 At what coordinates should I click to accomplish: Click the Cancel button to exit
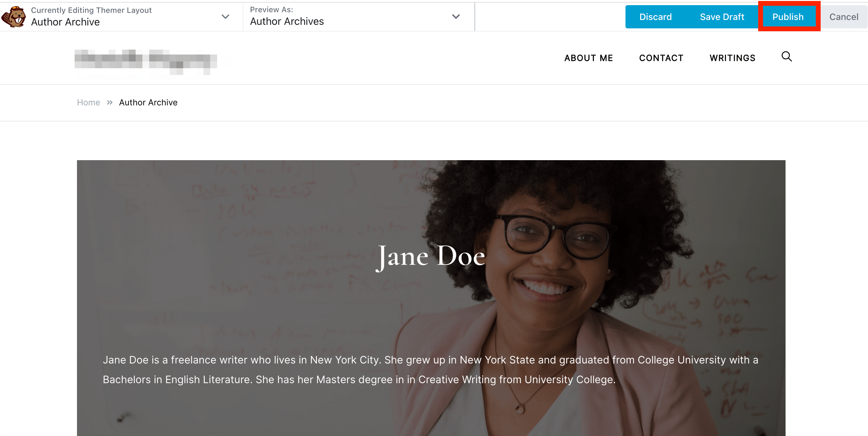[843, 16]
